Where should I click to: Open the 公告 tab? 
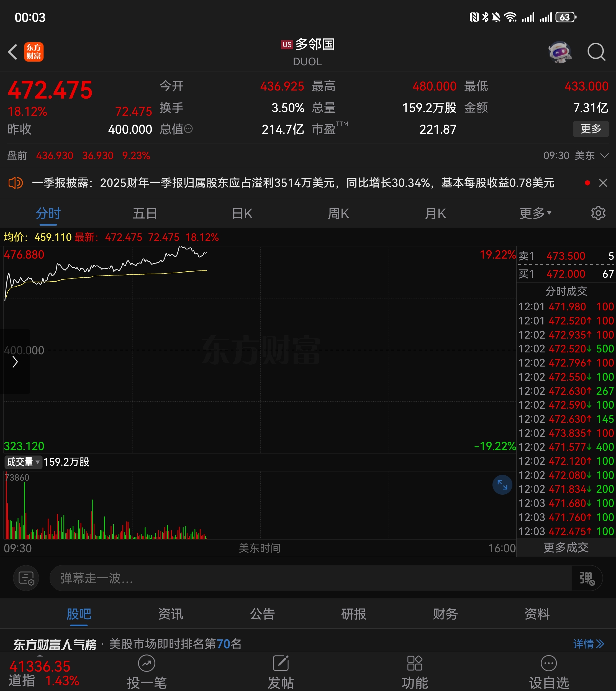[262, 614]
